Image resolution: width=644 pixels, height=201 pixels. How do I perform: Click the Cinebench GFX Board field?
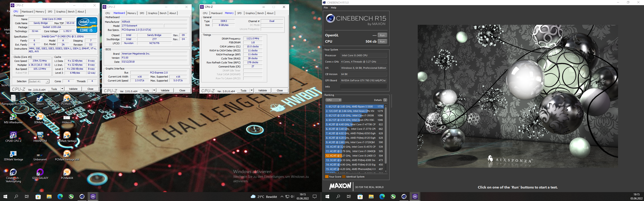tap(363, 80)
